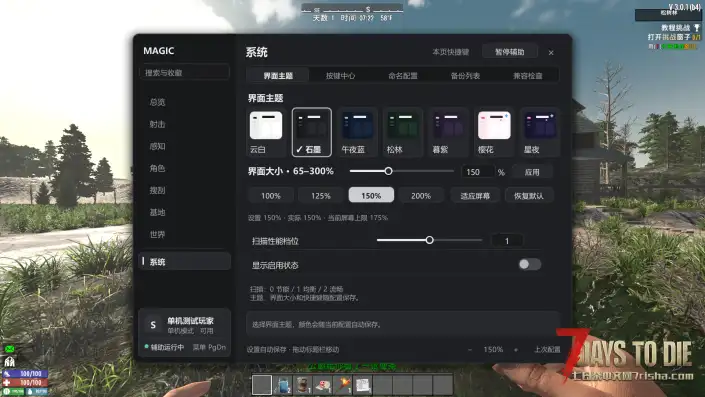Adjust the 扫描性能档位 slider handle
The width and height of the screenshot is (705, 397).
429,240
